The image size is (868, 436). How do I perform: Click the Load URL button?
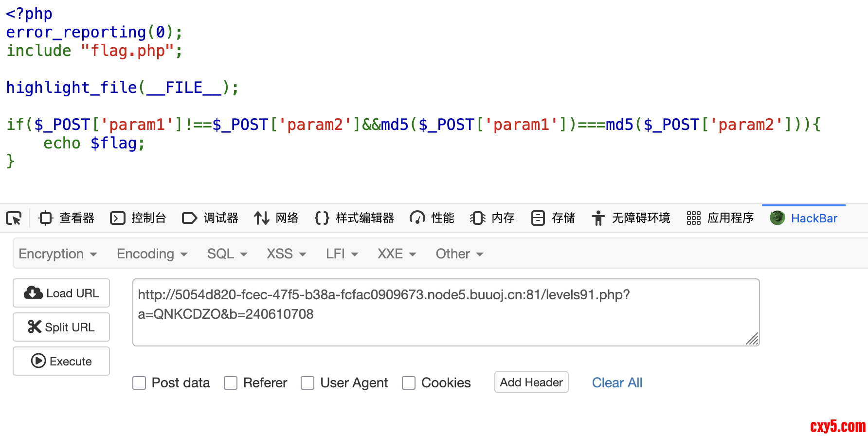[61, 293]
